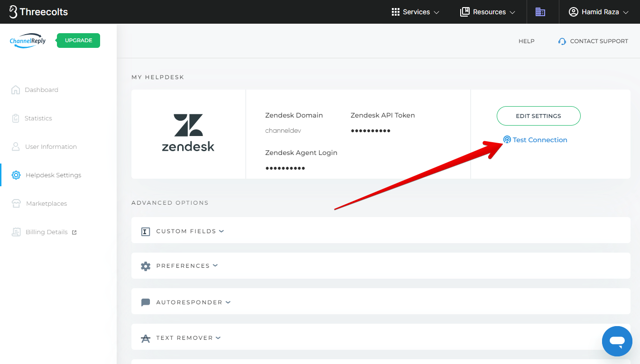Click the Statistics clipboard icon
Image resolution: width=640 pixels, height=364 pixels.
[x=16, y=118]
